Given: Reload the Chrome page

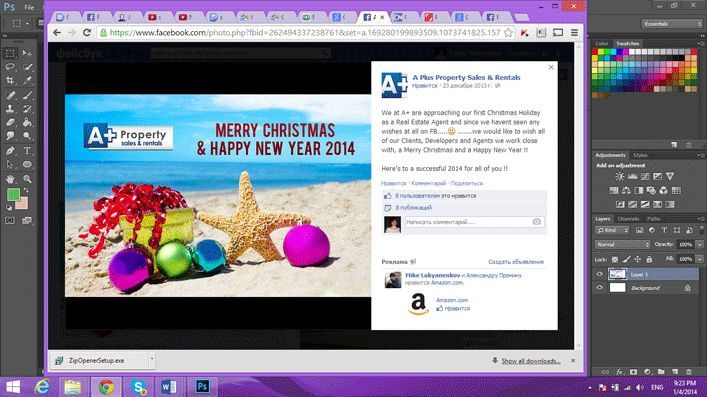Looking at the screenshot, I should click(x=87, y=32).
